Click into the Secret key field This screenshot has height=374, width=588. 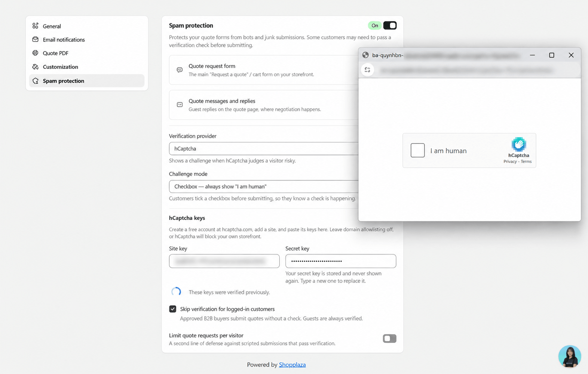click(x=341, y=261)
